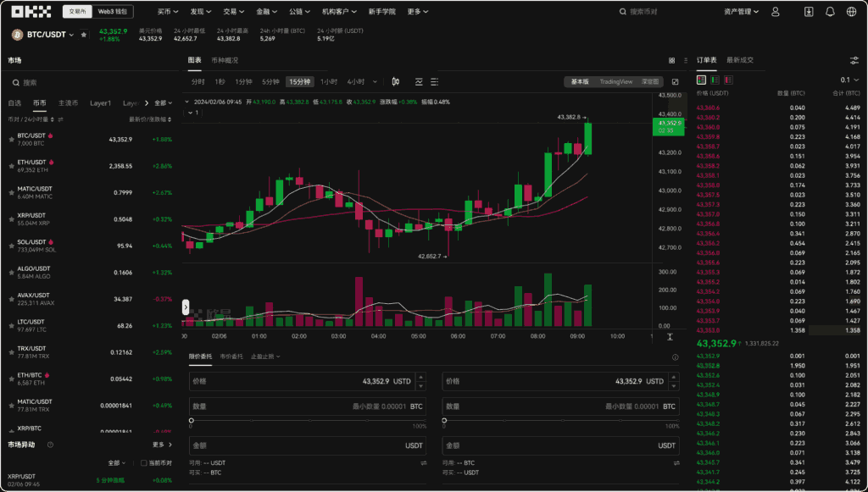Switch the chart to TradingView mode
The width and height of the screenshot is (868, 492).
click(615, 80)
